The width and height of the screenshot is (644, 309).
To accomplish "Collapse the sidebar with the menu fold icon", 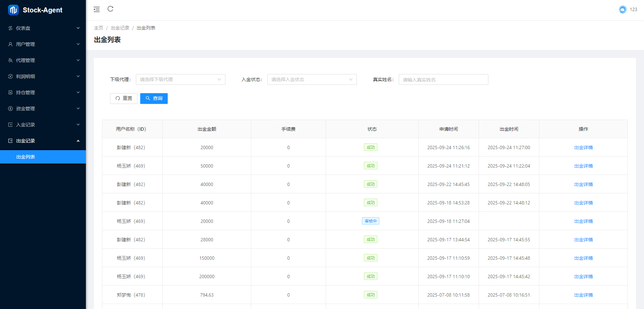I will click(97, 9).
